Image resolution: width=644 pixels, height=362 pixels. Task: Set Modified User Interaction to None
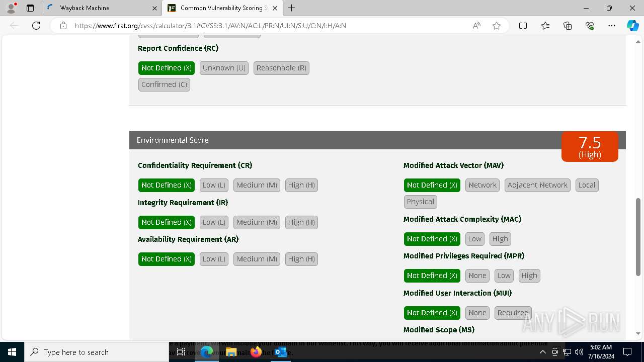(x=477, y=313)
